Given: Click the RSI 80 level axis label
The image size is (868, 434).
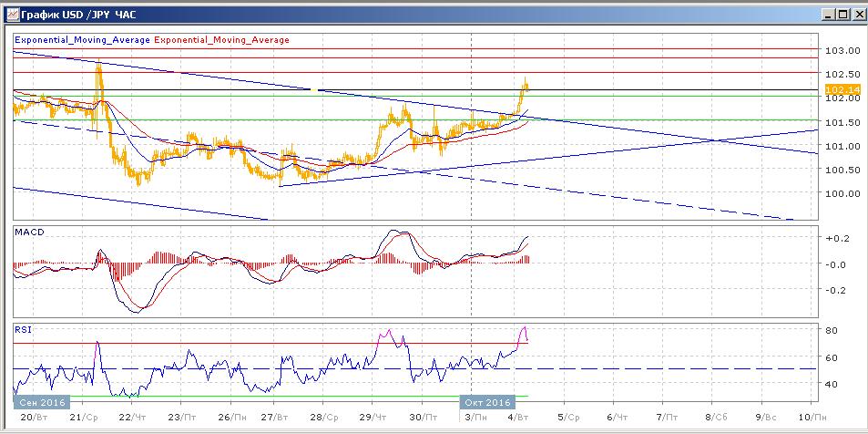Looking at the screenshot, I should [832, 330].
